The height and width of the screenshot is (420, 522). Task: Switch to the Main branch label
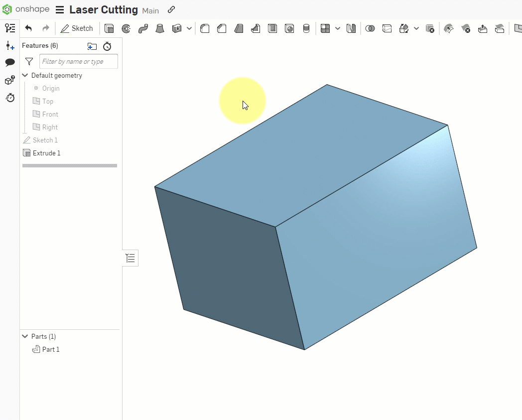pyautogui.click(x=150, y=10)
